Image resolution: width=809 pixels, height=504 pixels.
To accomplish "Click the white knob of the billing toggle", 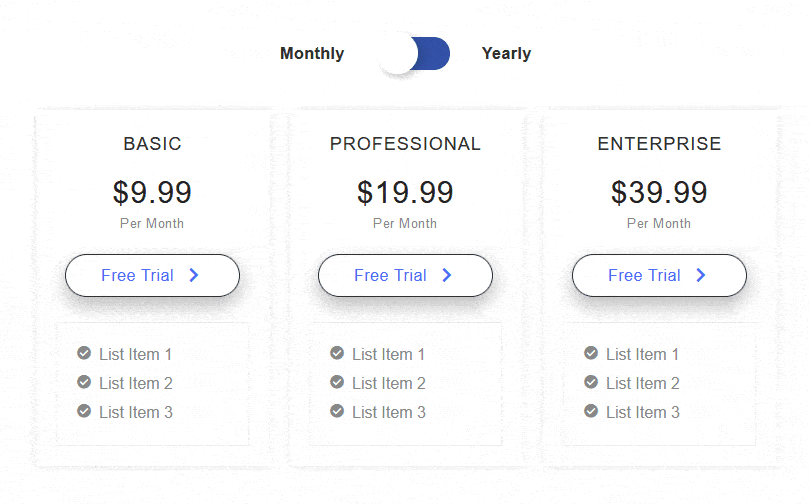I will pos(397,54).
